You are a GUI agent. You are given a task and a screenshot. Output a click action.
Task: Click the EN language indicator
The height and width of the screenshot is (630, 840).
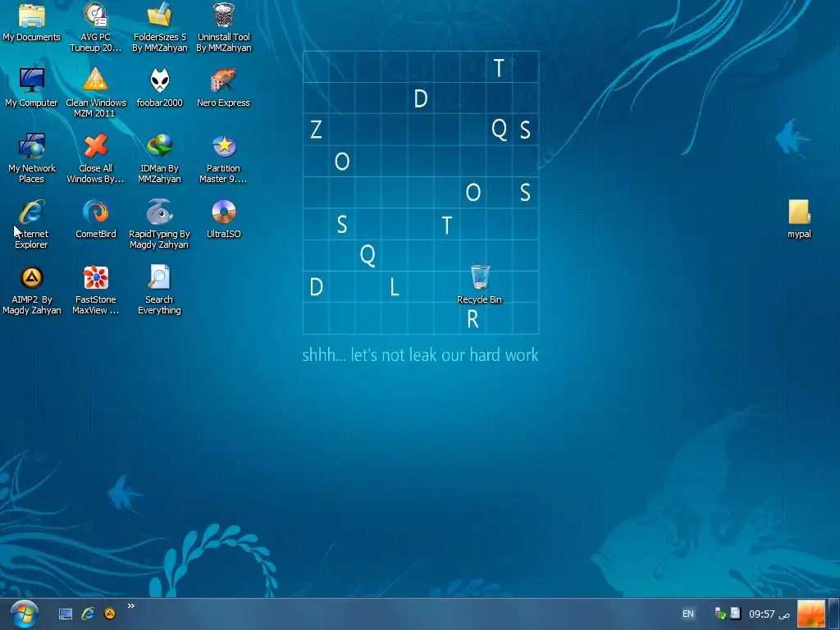click(688, 614)
